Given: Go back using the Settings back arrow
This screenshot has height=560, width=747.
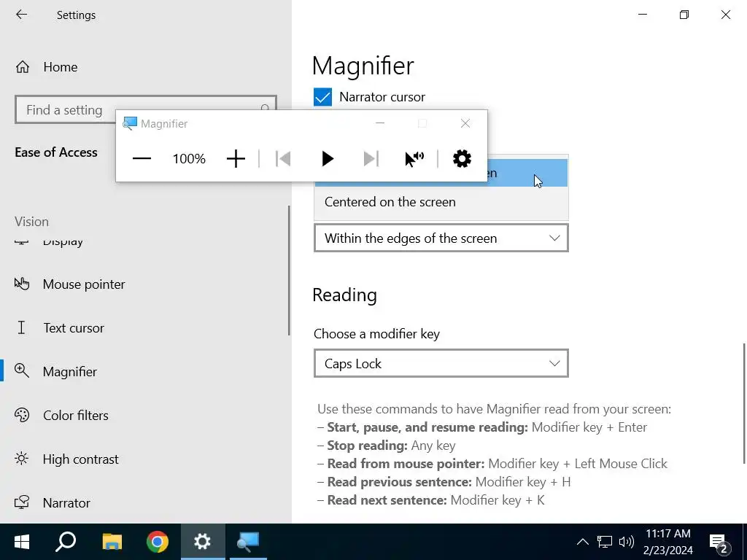Looking at the screenshot, I should click(x=21, y=15).
